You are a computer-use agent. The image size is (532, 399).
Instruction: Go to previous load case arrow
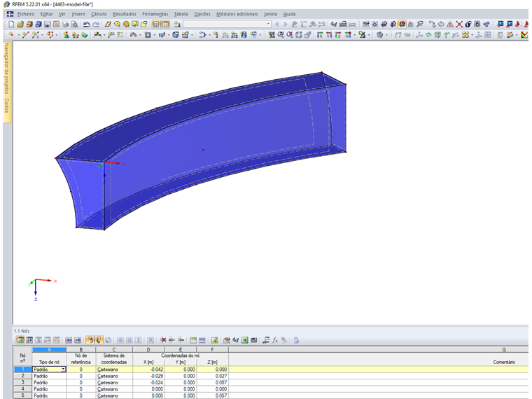(x=277, y=24)
